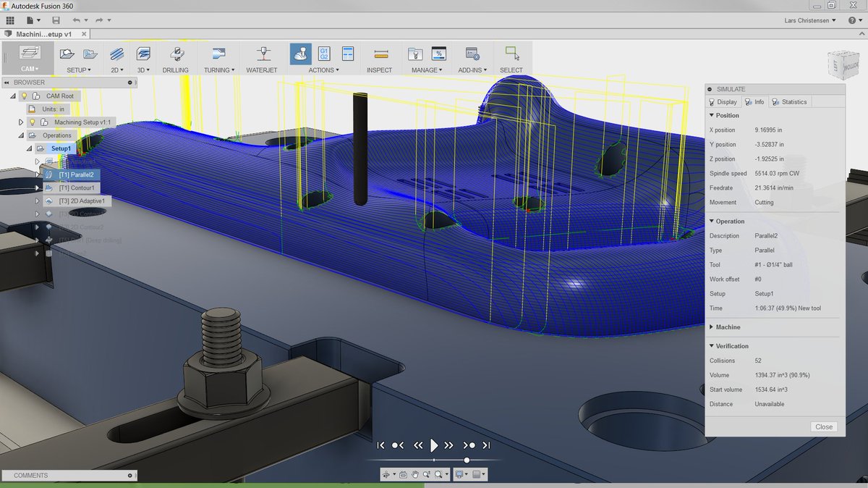Open the Task Manager icon in Manage

[439, 54]
